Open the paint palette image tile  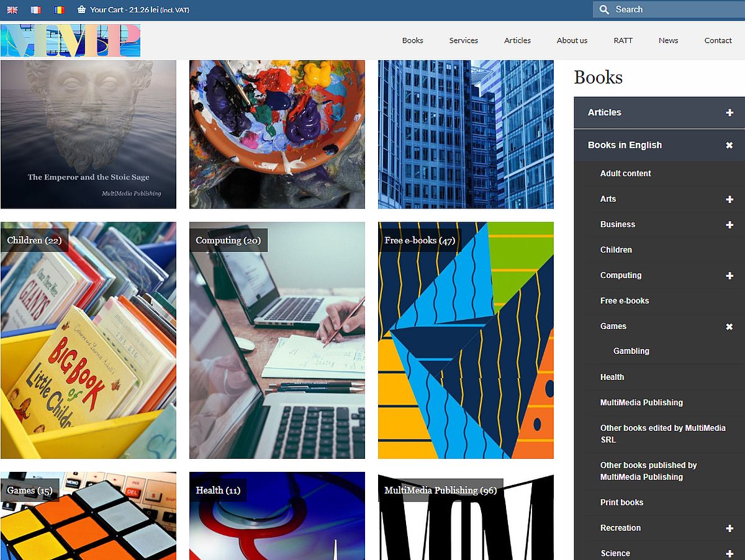click(x=277, y=134)
